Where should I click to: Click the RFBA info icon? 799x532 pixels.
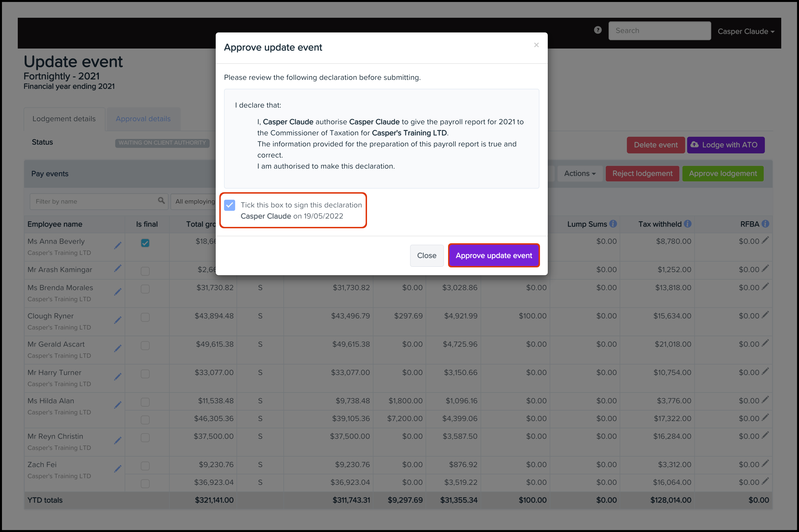click(765, 224)
